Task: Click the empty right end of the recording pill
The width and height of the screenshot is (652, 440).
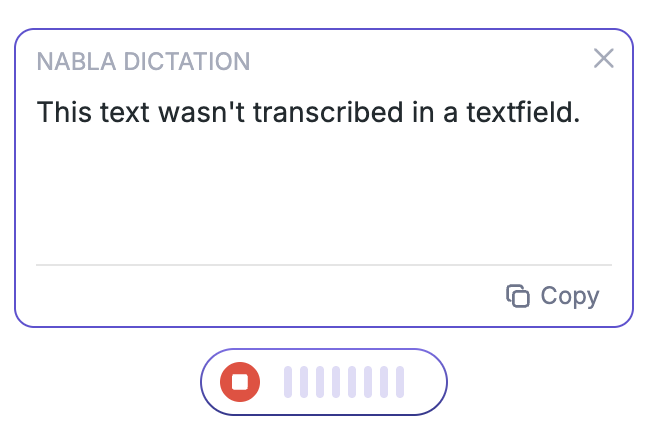Action: click(x=424, y=382)
